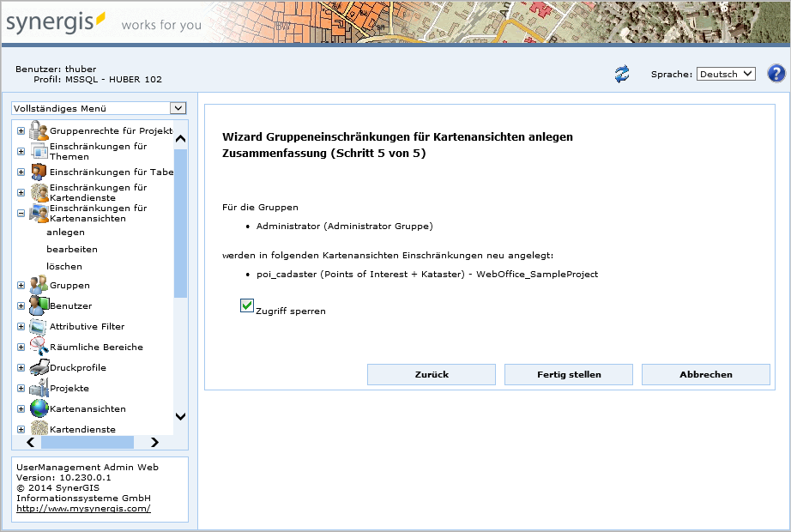Viewport: 791px width, 532px height.
Task: Click the Gruppen people icon
Action: coord(39,285)
